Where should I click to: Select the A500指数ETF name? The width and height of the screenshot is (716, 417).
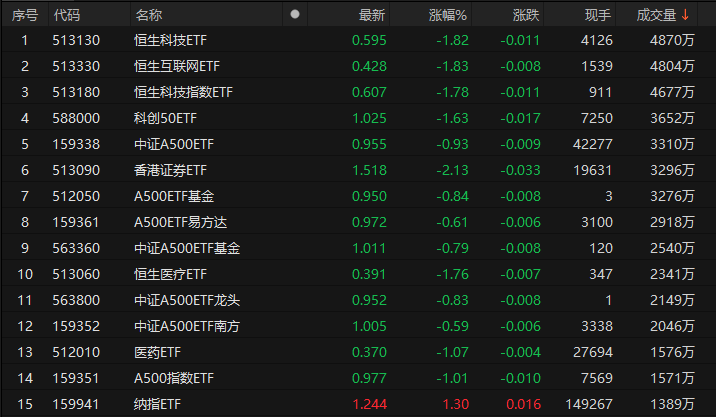coord(174,379)
